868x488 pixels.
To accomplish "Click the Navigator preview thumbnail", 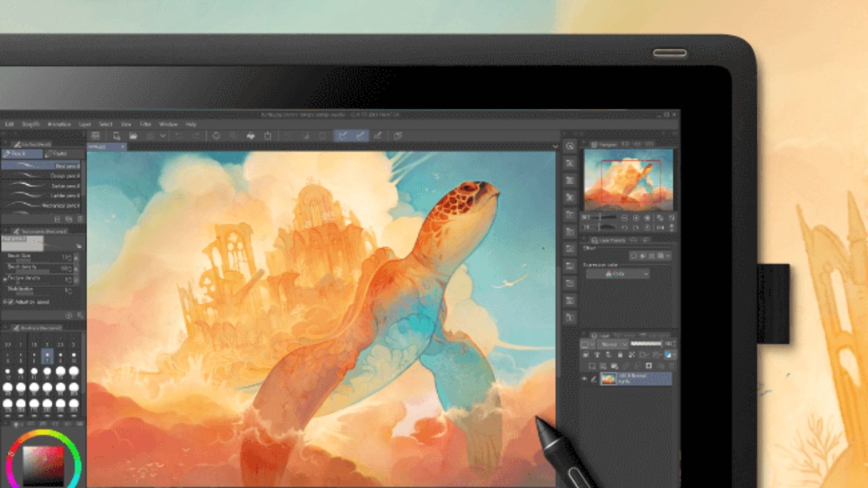I will click(628, 179).
